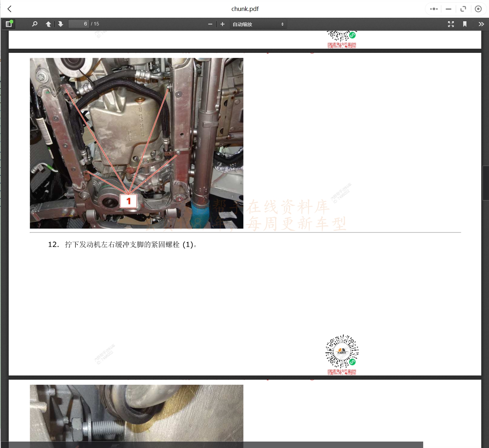This screenshot has height=448, width=489.
Task: Click the back arrow at top left
Action: pyautogui.click(x=10, y=9)
